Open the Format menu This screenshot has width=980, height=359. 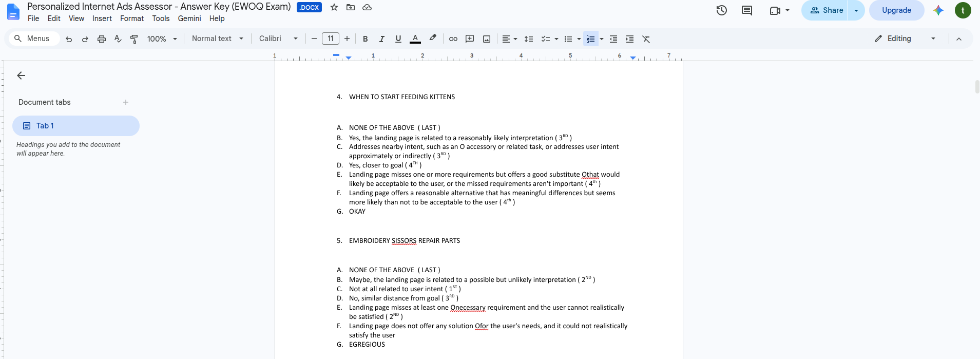click(132, 18)
